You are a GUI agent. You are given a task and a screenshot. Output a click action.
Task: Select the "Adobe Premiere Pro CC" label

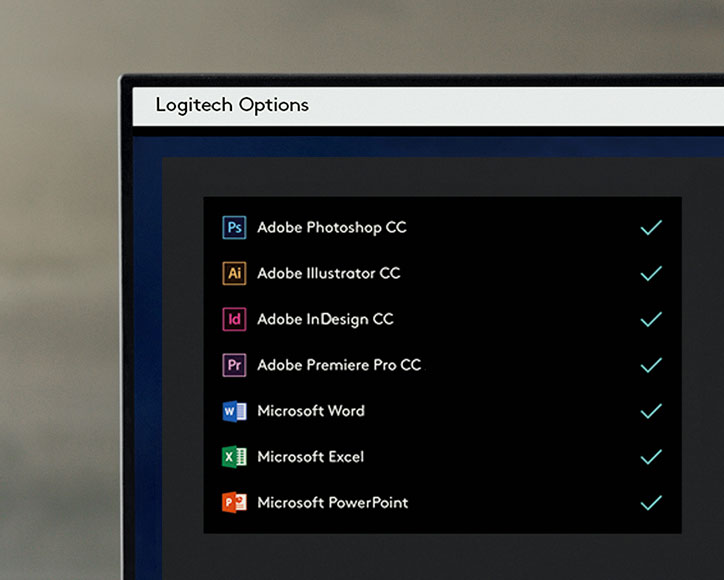(339, 365)
